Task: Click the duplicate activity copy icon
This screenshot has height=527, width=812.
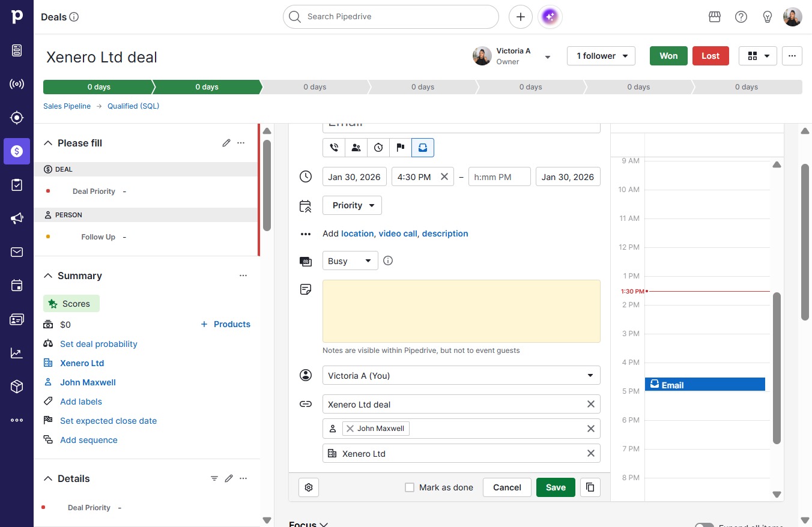Action: click(590, 487)
